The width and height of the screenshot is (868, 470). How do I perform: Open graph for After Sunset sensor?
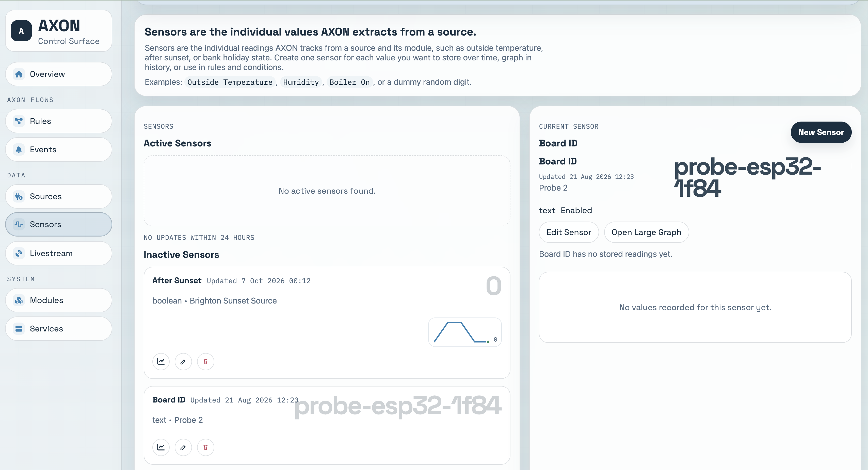[161, 362]
